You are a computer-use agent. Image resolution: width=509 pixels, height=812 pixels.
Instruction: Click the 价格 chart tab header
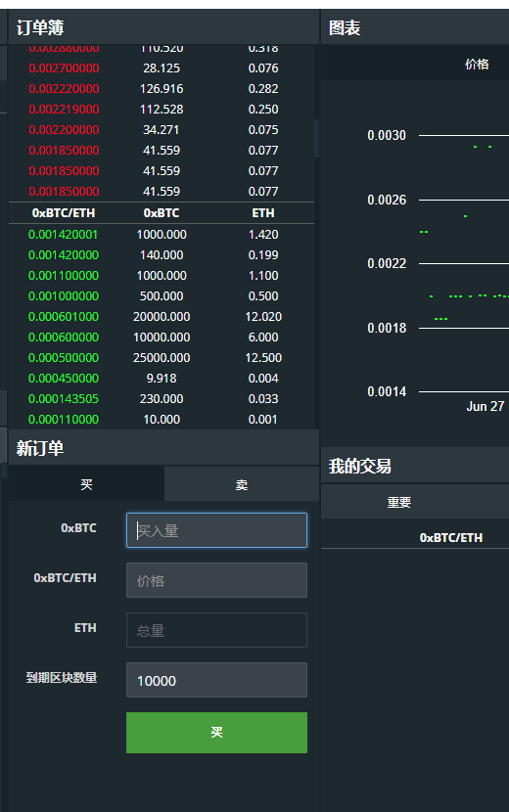[x=477, y=65]
